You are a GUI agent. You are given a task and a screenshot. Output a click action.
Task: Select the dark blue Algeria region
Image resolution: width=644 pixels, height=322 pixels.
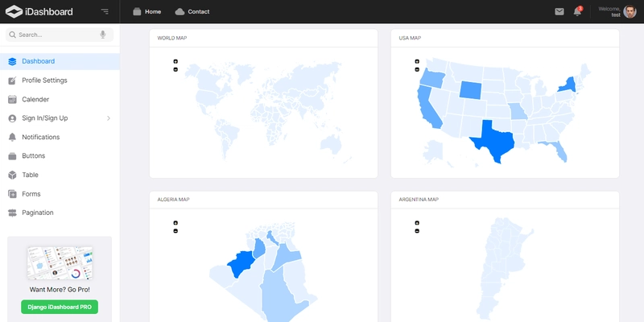point(240,265)
